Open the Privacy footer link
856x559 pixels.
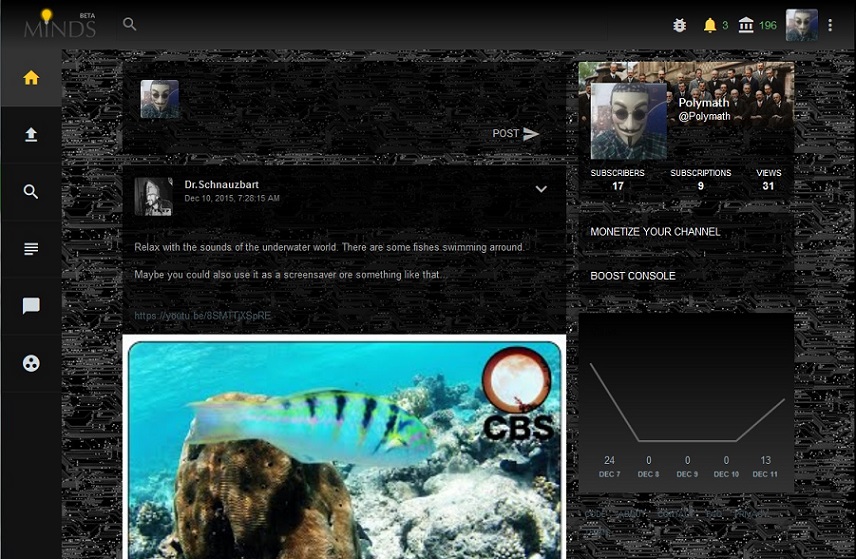tap(752, 514)
